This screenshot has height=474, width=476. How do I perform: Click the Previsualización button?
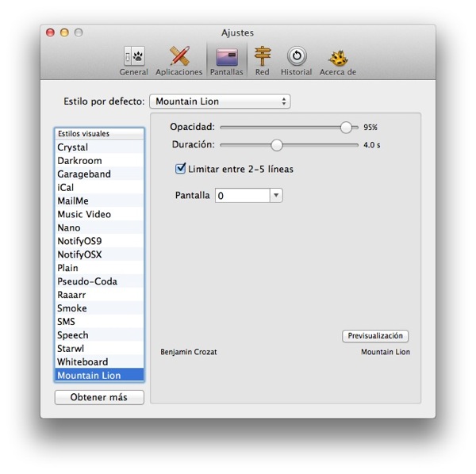375,336
